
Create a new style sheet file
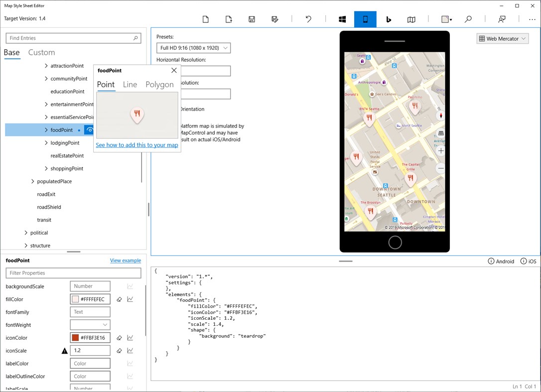click(x=206, y=19)
